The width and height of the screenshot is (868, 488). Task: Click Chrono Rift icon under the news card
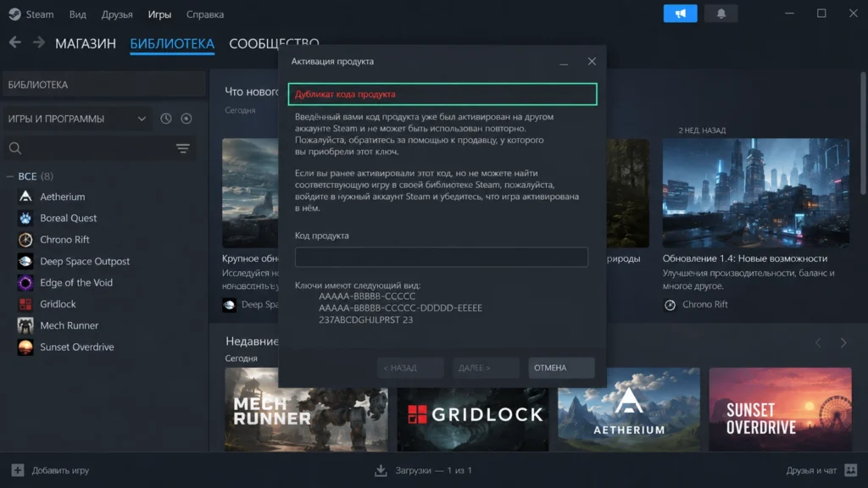point(670,305)
